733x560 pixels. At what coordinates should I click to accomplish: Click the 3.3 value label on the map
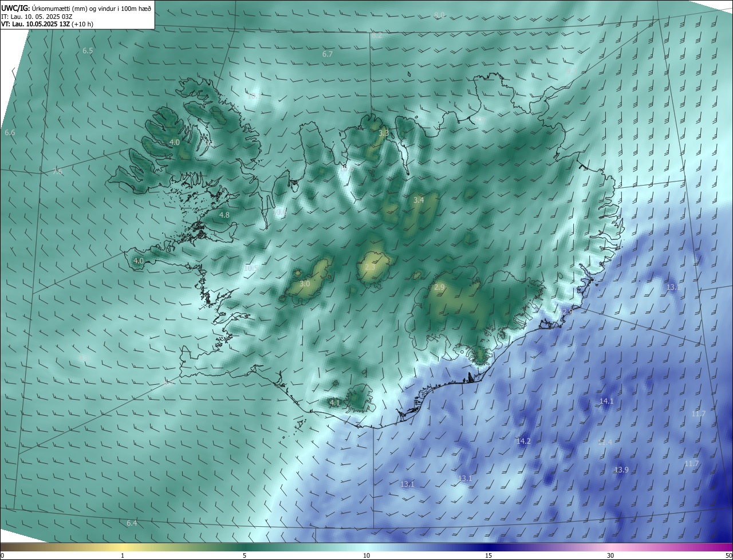[x=384, y=133]
